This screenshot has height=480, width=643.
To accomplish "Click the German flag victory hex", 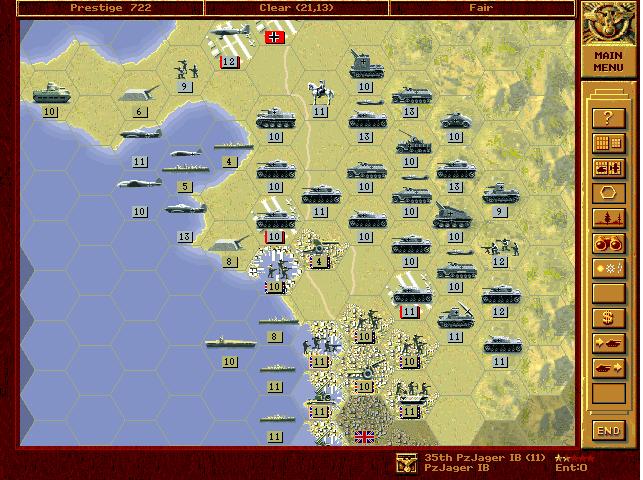I will (x=274, y=37).
